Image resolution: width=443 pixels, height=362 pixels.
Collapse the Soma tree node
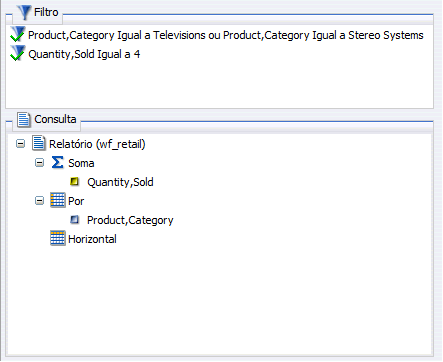pos(39,163)
